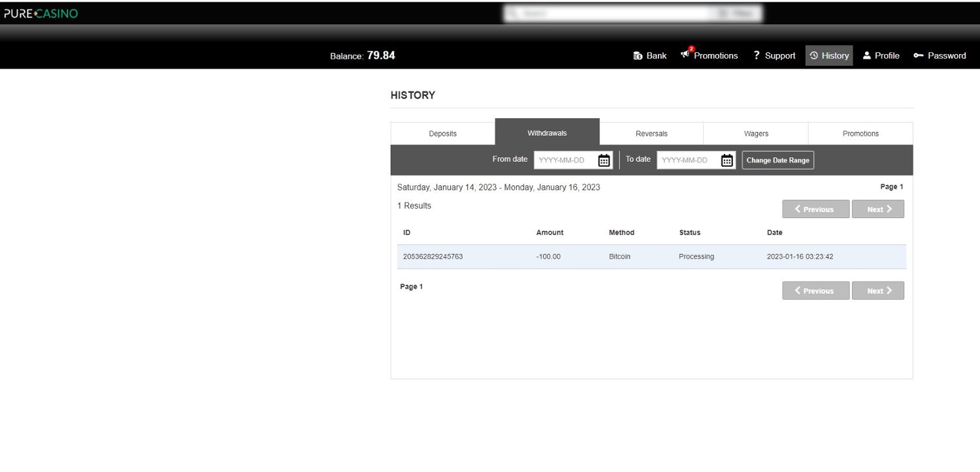The image size is (980, 472).
Task: Go to Profile page
Action: pyautogui.click(x=881, y=55)
